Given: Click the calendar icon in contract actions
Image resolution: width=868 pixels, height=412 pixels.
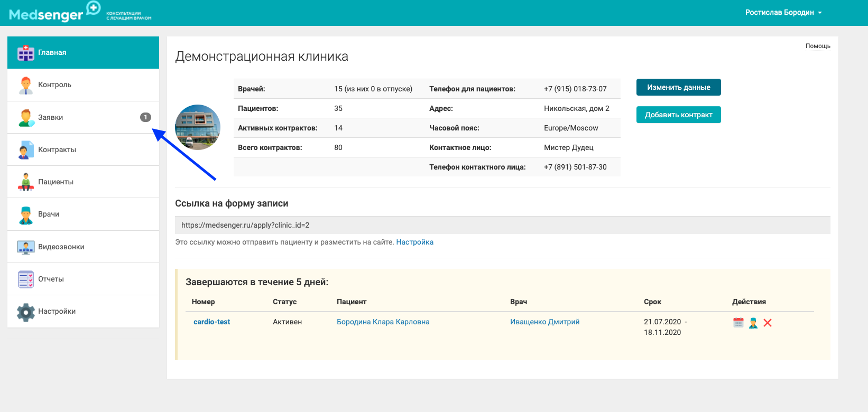Looking at the screenshot, I should click(x=738, y=323).
